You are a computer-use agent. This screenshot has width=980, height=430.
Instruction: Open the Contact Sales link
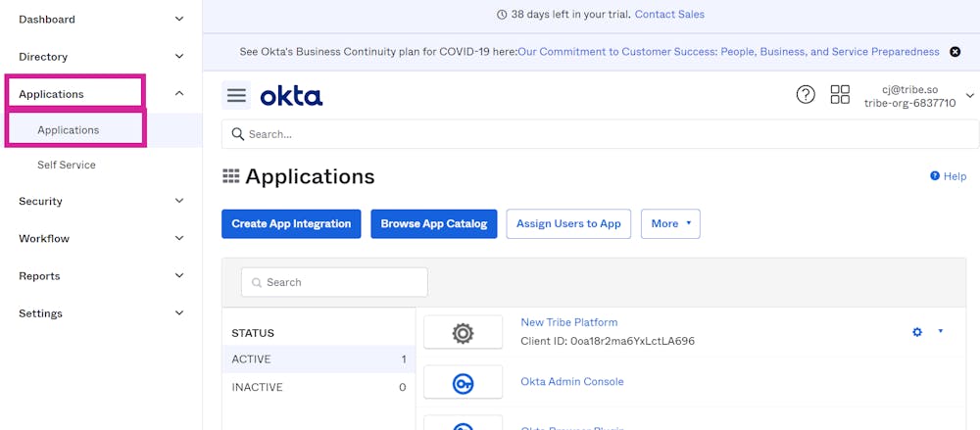[x=669, y=15]
